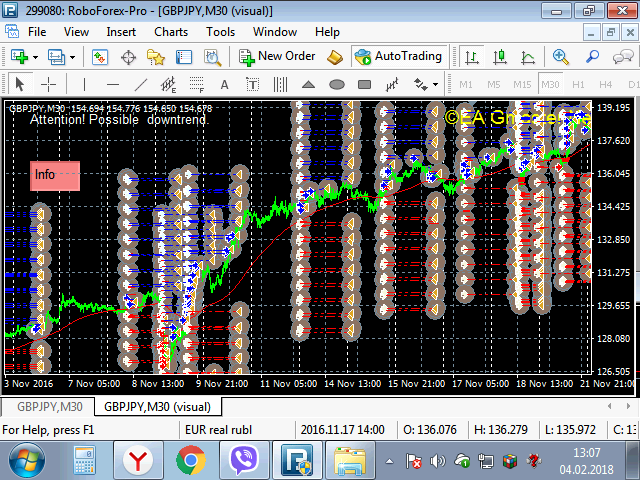The image size is (640, 480).
Task: Expand the chart profiles dropdown
Action: click(x=71, y=57)
